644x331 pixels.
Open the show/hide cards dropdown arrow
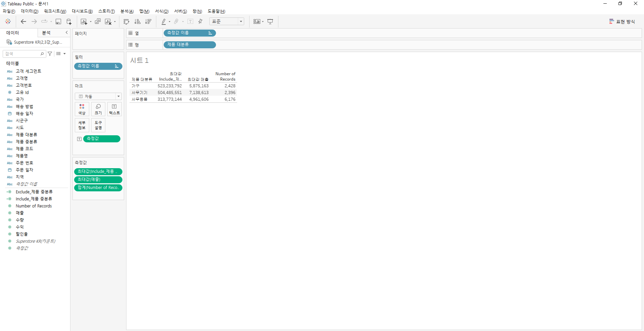pyautogui.click(x=263, y=22)
